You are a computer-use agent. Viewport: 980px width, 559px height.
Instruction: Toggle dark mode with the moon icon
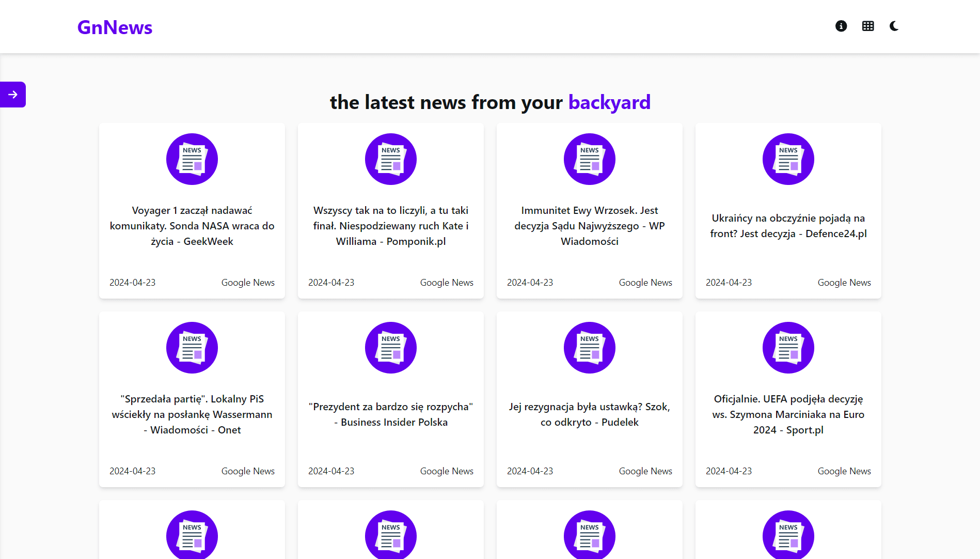point(894,26)
